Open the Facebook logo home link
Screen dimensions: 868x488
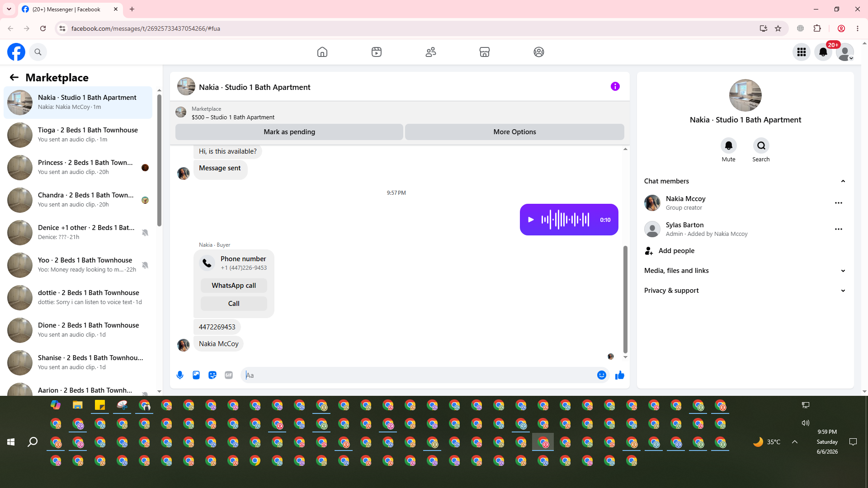pos(16,52)
